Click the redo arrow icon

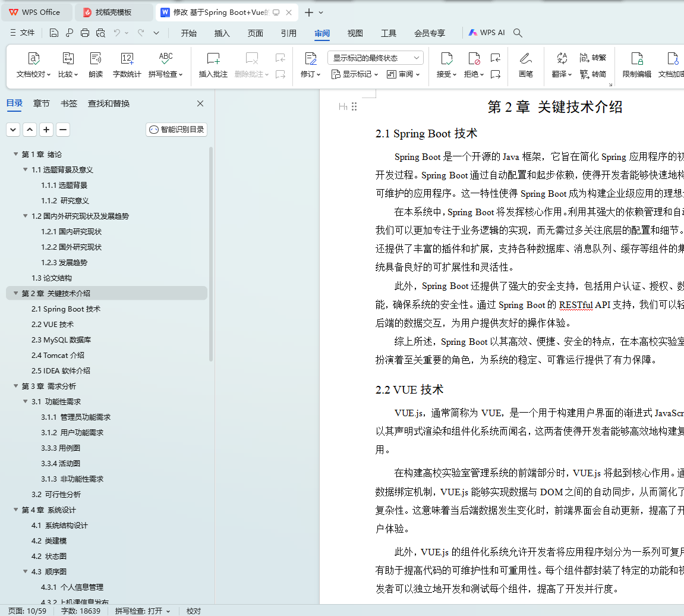pos(141,33)
